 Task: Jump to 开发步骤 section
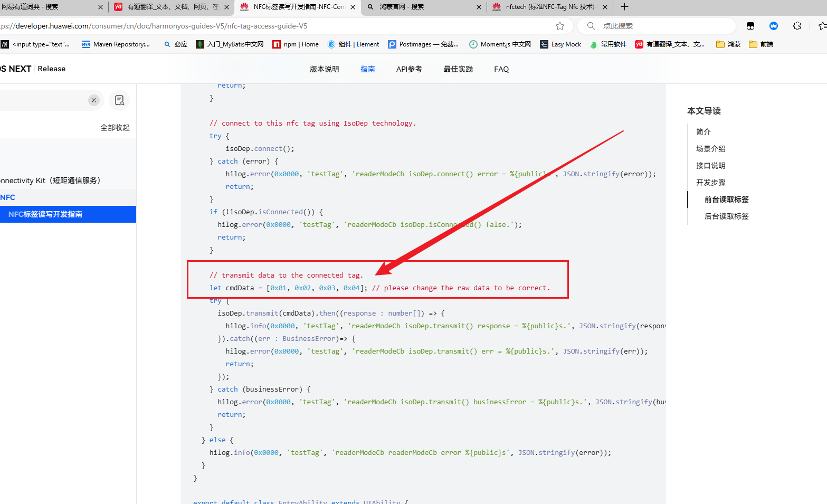pyautogui.click(x=711, y=183)
